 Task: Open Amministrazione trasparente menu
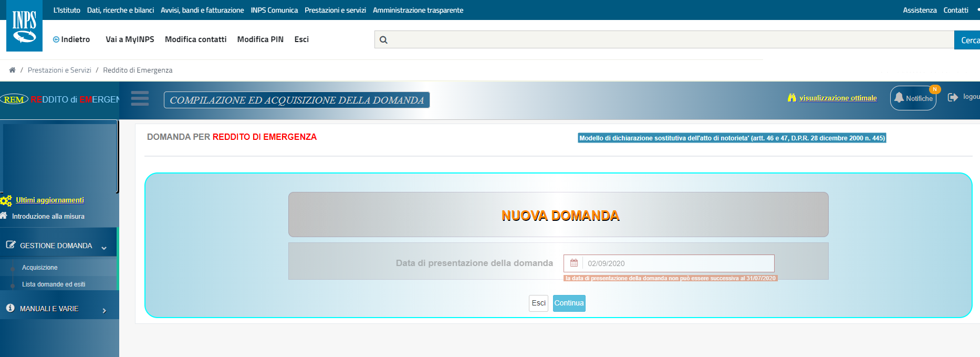pyautogui.click(x=418, y=10)
